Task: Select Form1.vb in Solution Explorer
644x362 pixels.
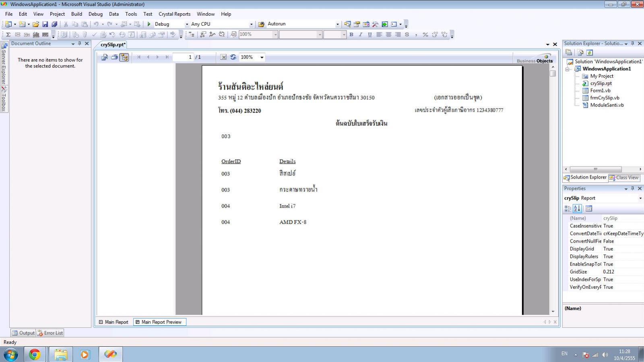Action: pos(600,90)
